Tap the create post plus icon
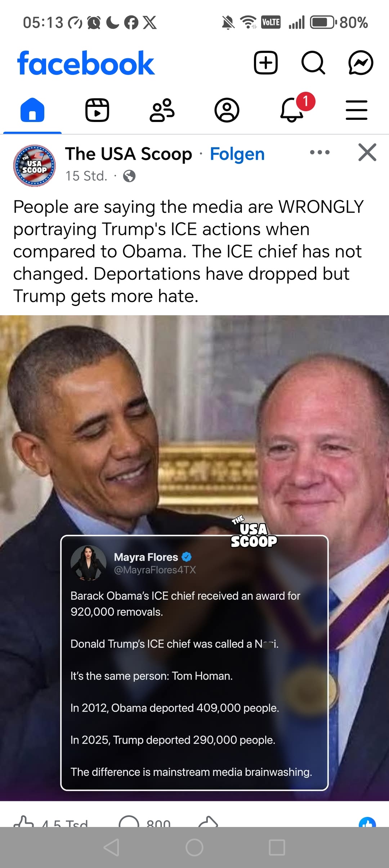 [x=266, y=63]
